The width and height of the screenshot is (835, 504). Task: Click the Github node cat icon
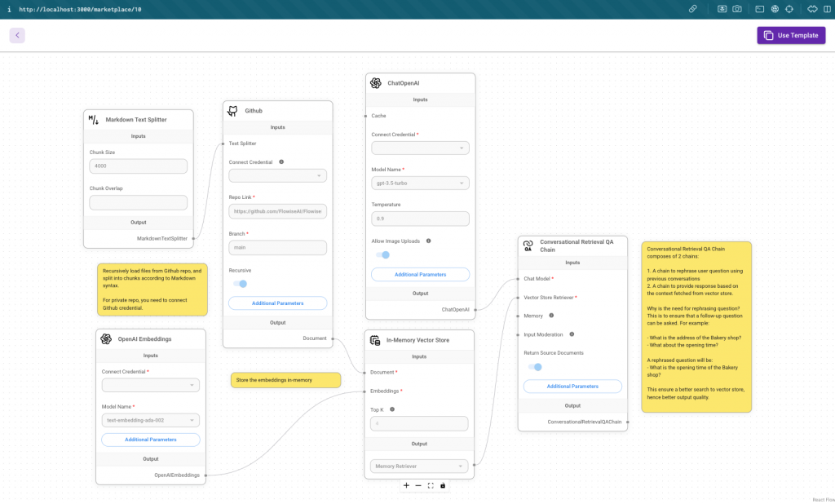(232, 111)
